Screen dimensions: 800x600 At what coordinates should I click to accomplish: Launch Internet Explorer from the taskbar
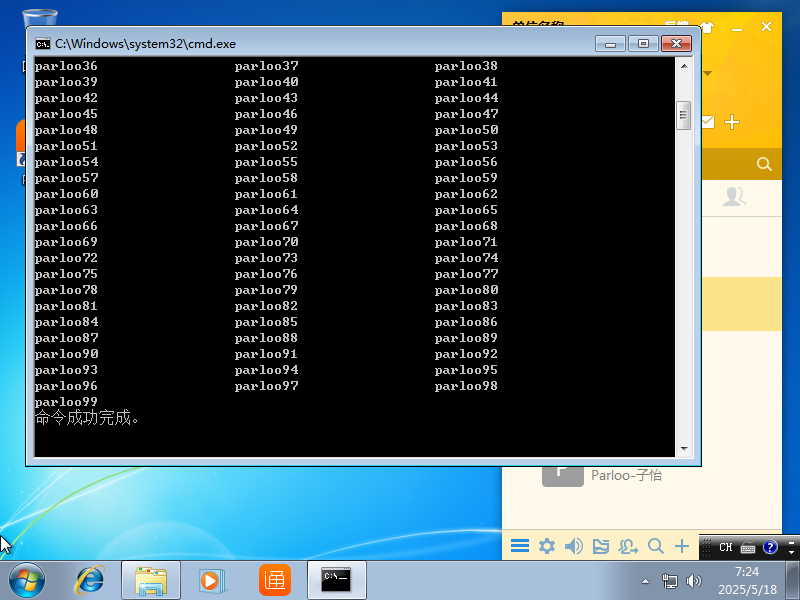pyautogui.click(x=90, y=581)
